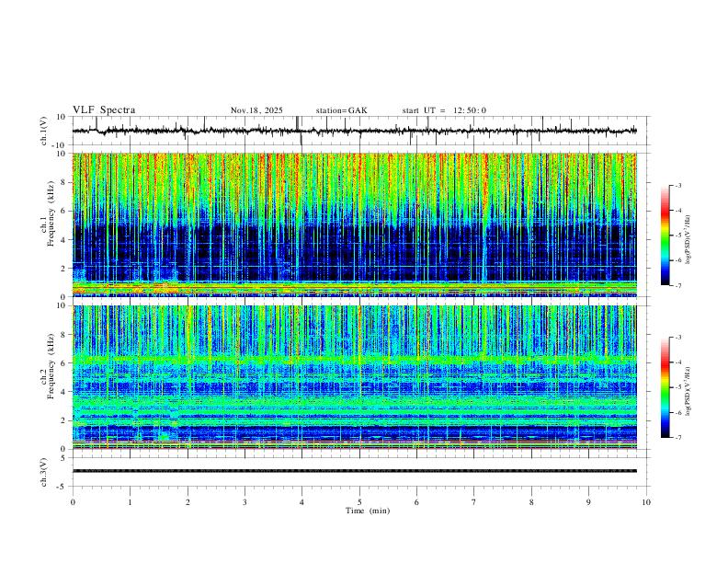Click the 'start UT = 12:50:0' text
This screenshot has width=728, height=563.
point(444,110)
